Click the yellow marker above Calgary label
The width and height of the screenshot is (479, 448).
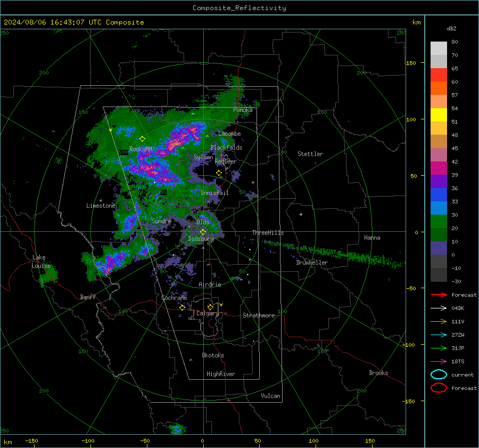click(x=210, y=307)
